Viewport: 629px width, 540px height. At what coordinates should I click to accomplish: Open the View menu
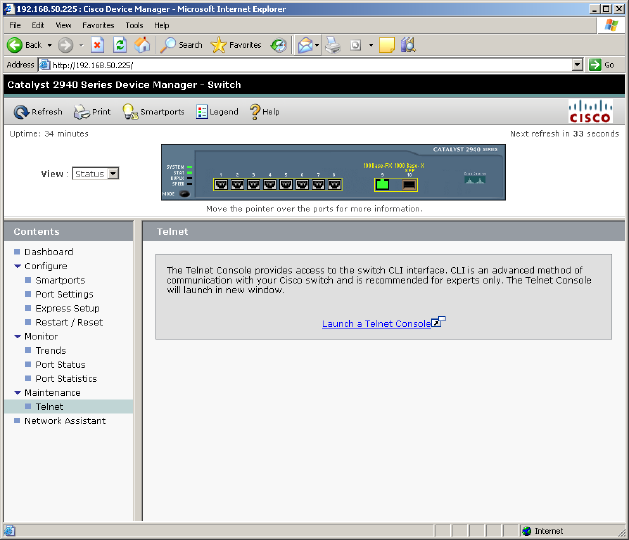click(x=63, y=25)
